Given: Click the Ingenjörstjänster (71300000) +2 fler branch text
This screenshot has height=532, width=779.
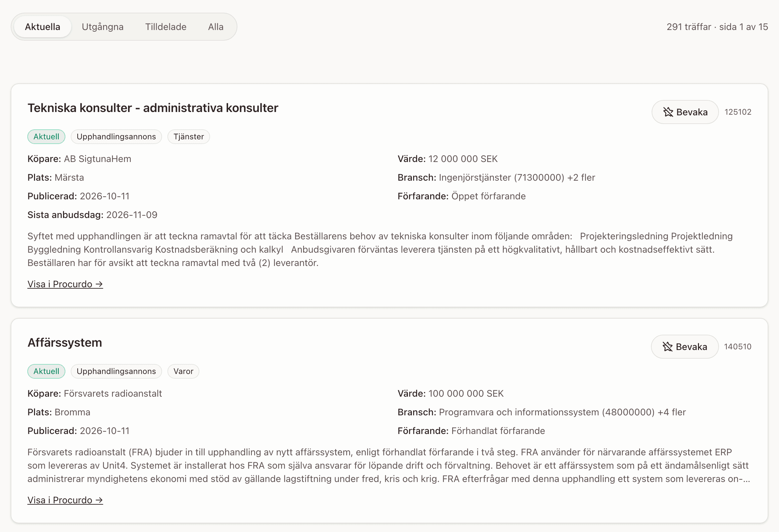Looking at the screenshot, I should click(517, 178).
